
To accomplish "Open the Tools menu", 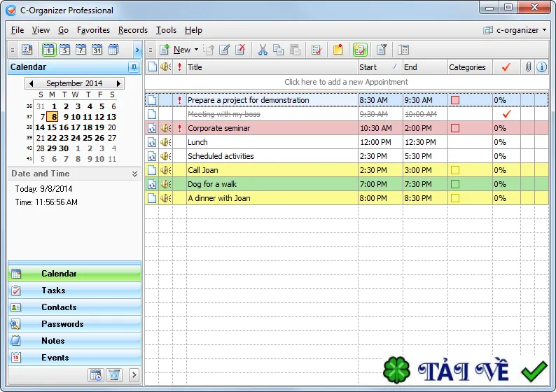I will pos(166,30).
